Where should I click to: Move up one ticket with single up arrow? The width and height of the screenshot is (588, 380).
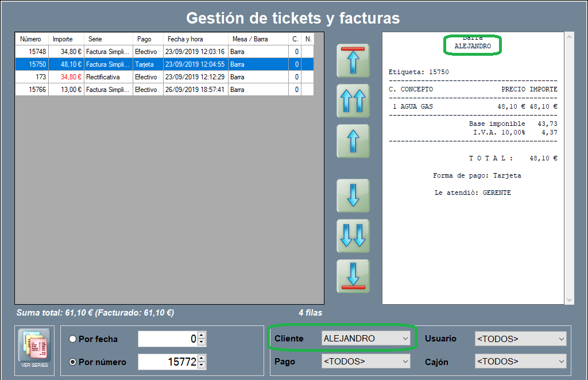353,141
